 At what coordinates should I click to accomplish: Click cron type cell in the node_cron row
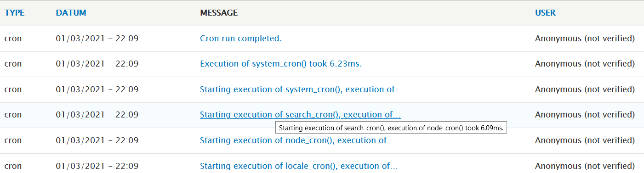[13, 140]
